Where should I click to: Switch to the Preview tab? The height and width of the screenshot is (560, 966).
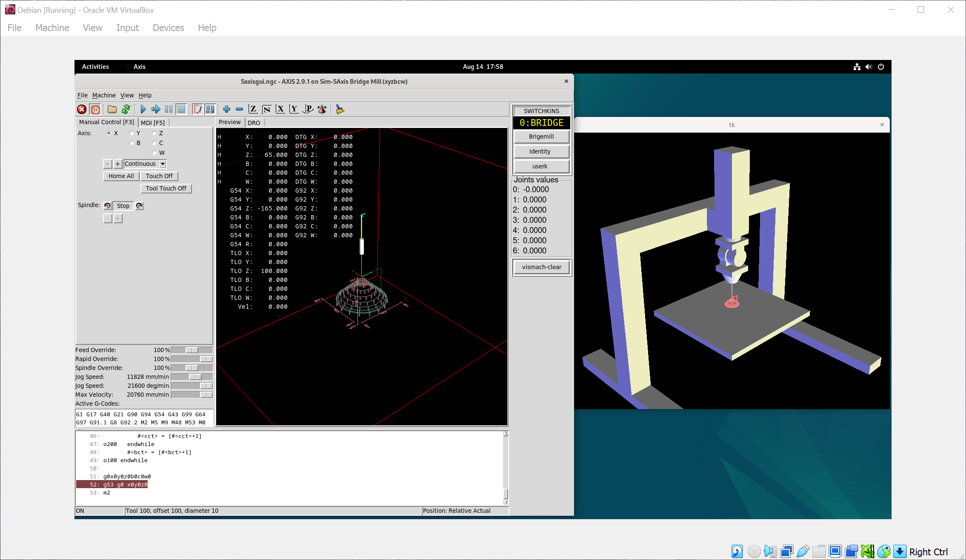[230, 122]
